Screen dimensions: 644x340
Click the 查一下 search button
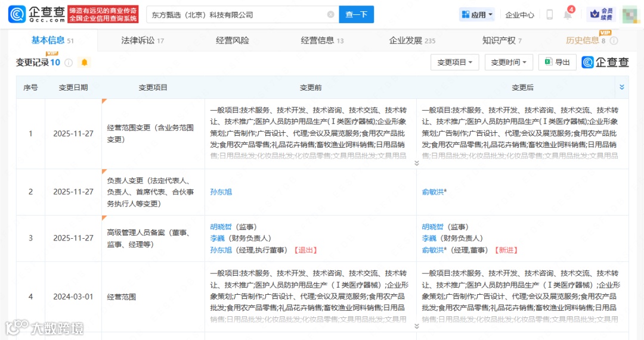pos(356,14)
